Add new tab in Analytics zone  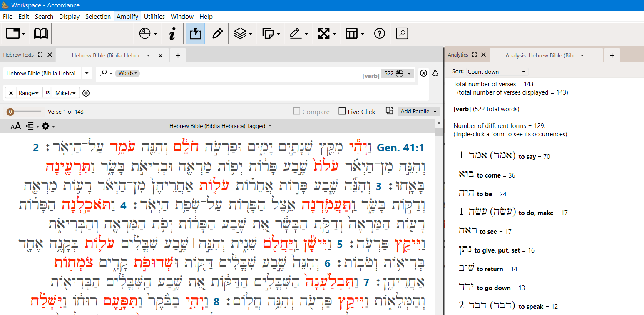pos(612,55)
